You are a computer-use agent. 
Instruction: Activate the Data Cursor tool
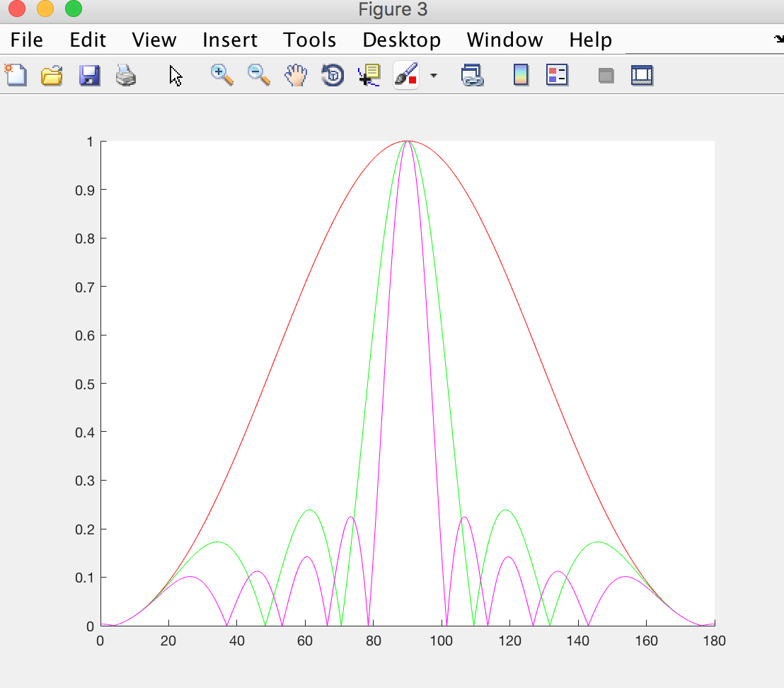pyautogui.click(x=369, y=74)
